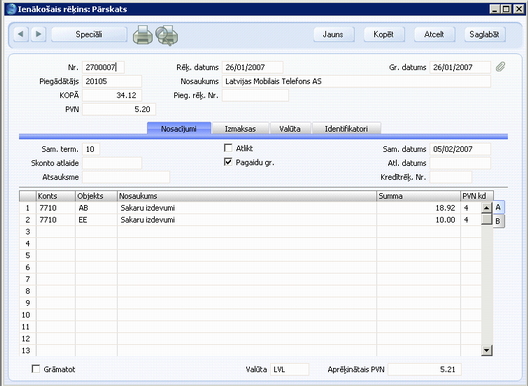
Task: Uncheck the Pagaidu gr. checkbox
Action: (x=228, y=162)
